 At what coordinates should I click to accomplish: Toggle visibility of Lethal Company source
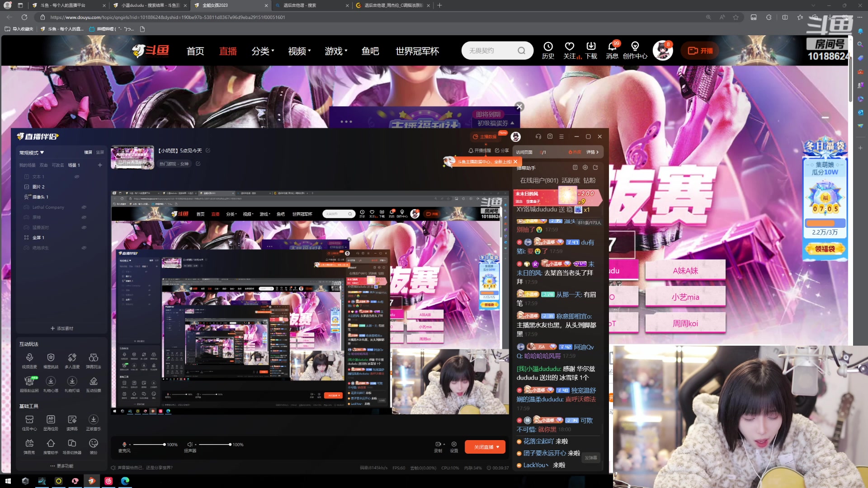[84, 207]
